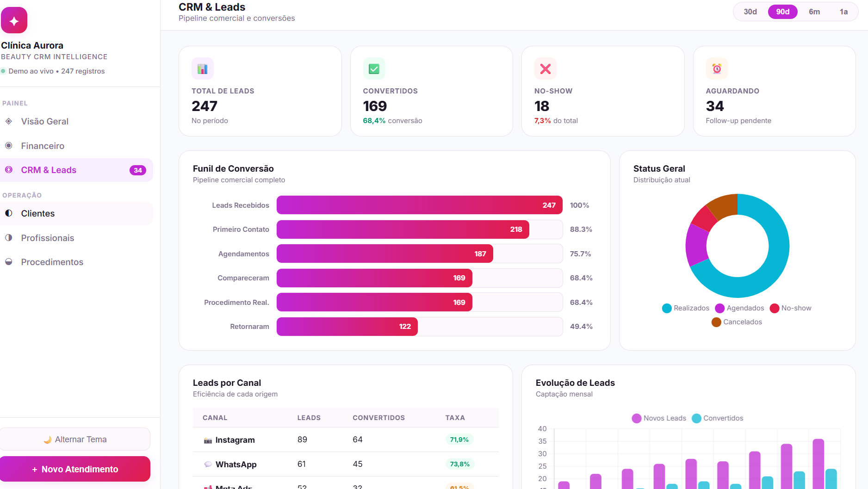The height and width of the screenshot is (489, 868).
Task: Toggle Agendados legend in Status Geral
Action: [x=739, y=308]
